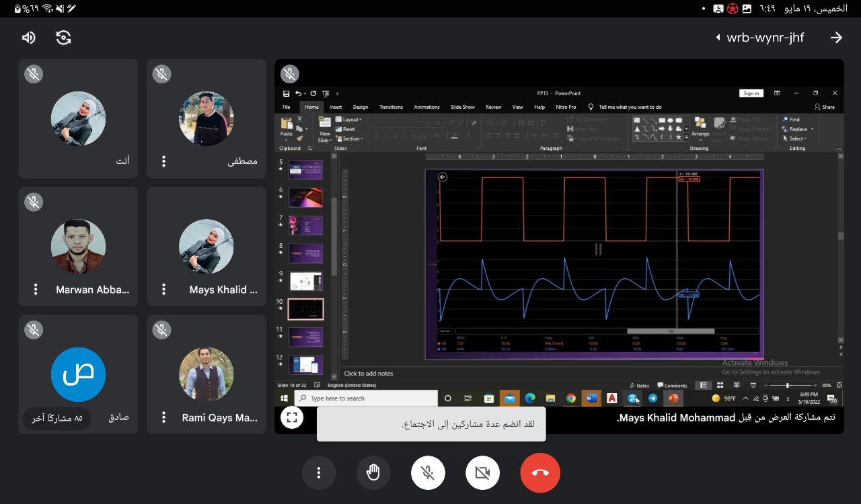Viewport: 861px width, 504px height.
Task: Switch to Insert tab in PowerPoint
Action: pyautogui.click(x=336, y=107)
